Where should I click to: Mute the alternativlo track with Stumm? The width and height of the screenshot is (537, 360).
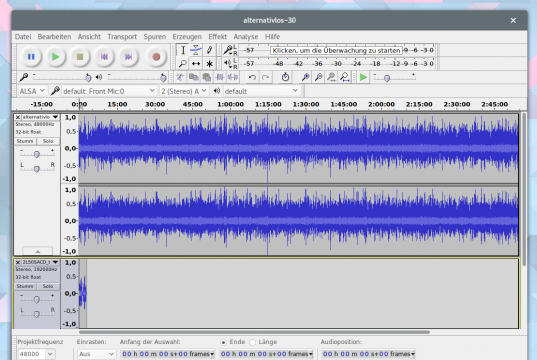coord(25,141)
